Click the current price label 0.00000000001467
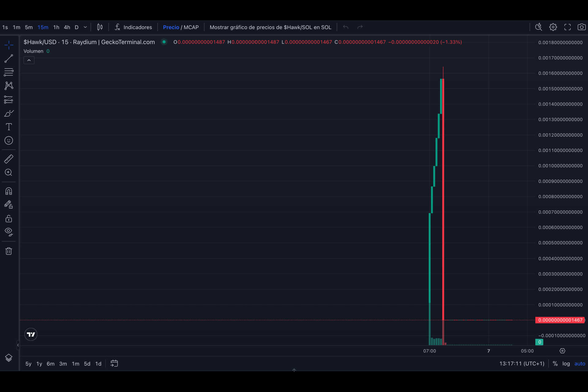The height and width of the screenshot is (392, 588). tap(560, 320)
